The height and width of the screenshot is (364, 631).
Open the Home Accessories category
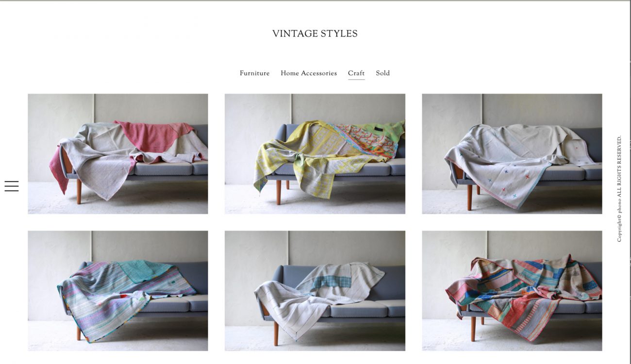pos(309,73)
